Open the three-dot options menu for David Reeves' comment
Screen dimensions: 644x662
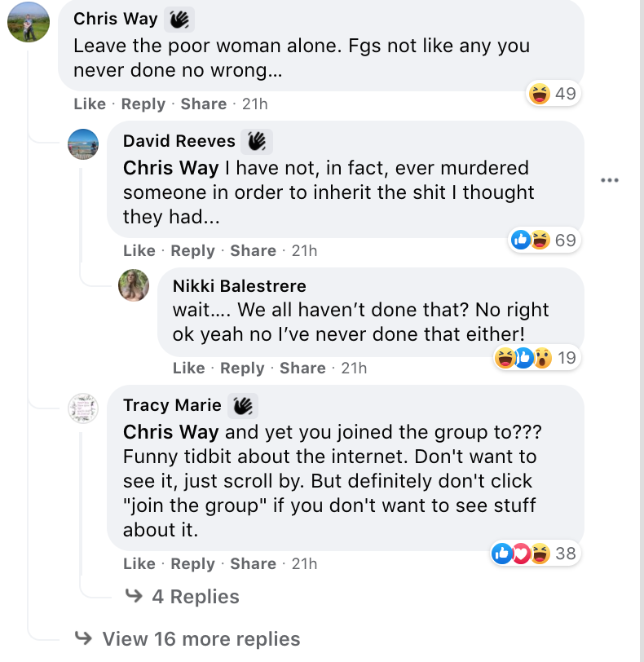tap(609, 180)
